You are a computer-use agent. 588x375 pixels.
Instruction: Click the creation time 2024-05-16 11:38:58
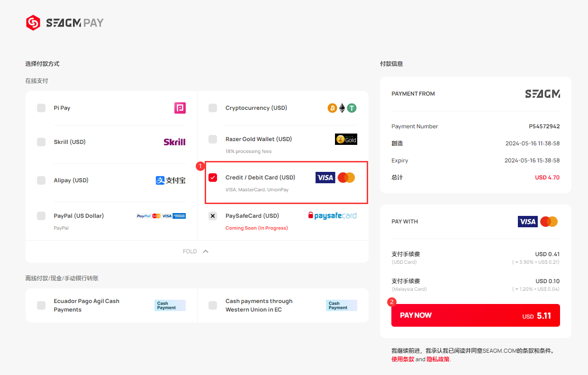pos(532,143)
